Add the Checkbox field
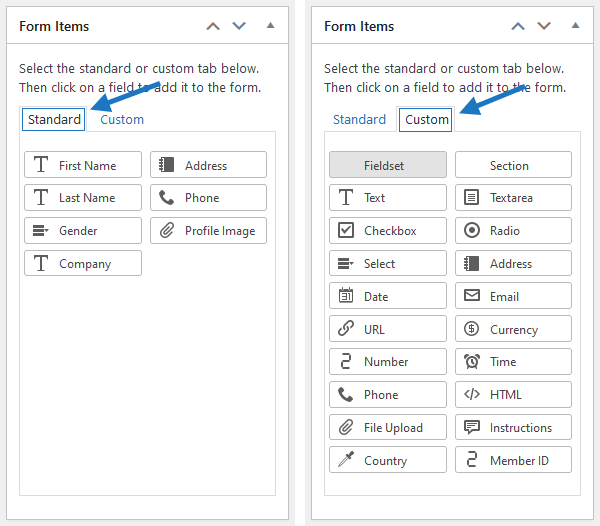The image size is (600, 526). (x=387, y=231)
